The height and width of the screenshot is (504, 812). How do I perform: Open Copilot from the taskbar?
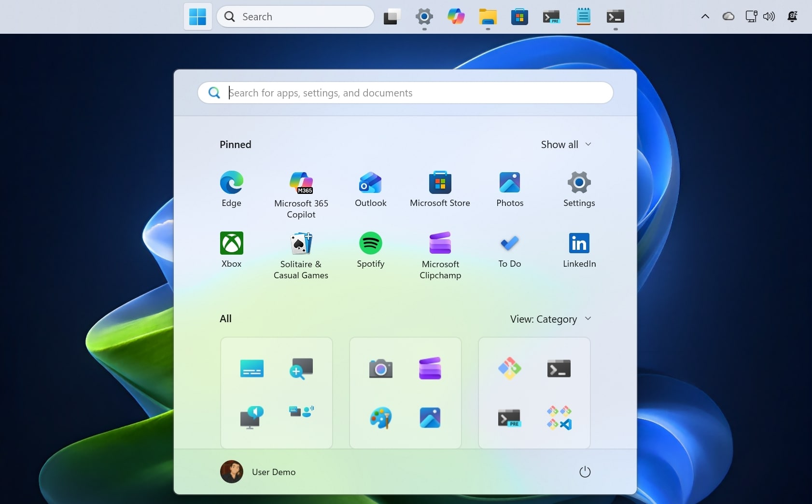click(456, 16)
